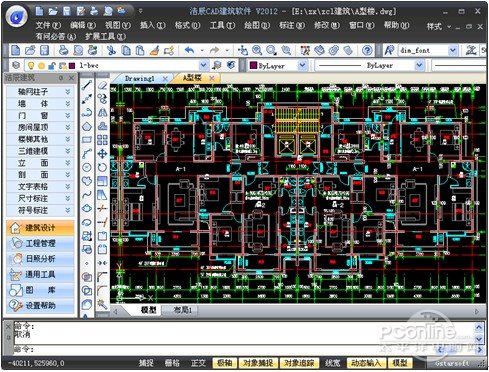
Task: Open the 扩展工具(X) menu
Action: 105,36
